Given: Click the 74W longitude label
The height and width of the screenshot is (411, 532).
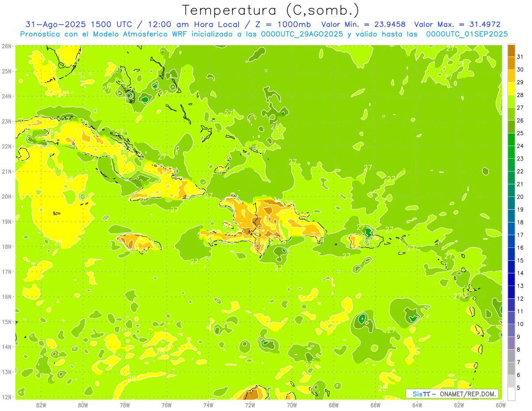Looking at the screenshot, I should coord(208,405).
